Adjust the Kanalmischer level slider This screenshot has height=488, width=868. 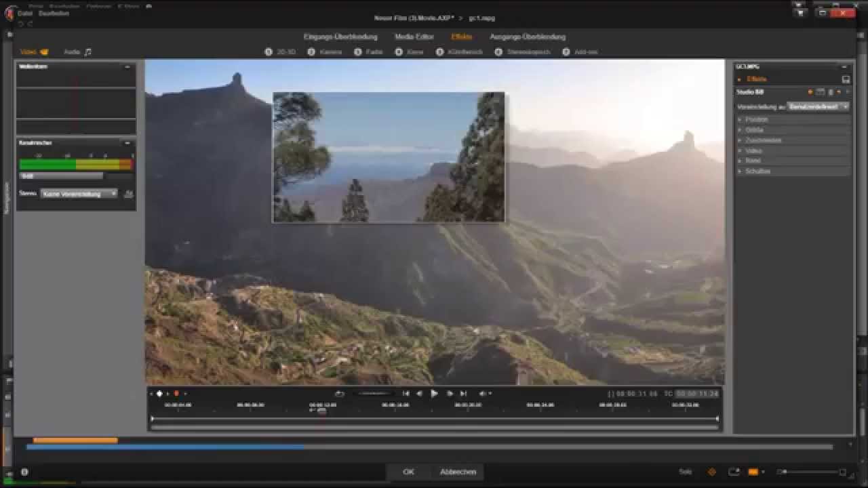[61, 176]
